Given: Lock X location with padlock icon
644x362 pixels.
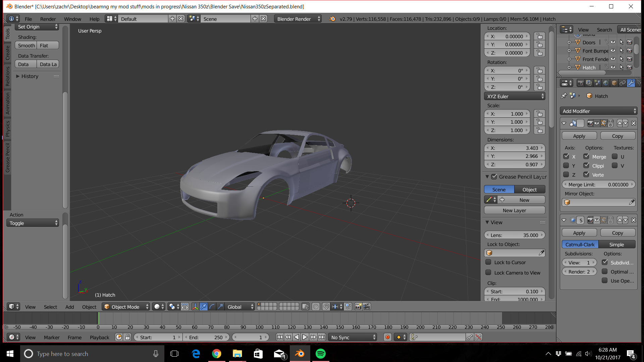Looking at the screenshot, I should 539,36.
